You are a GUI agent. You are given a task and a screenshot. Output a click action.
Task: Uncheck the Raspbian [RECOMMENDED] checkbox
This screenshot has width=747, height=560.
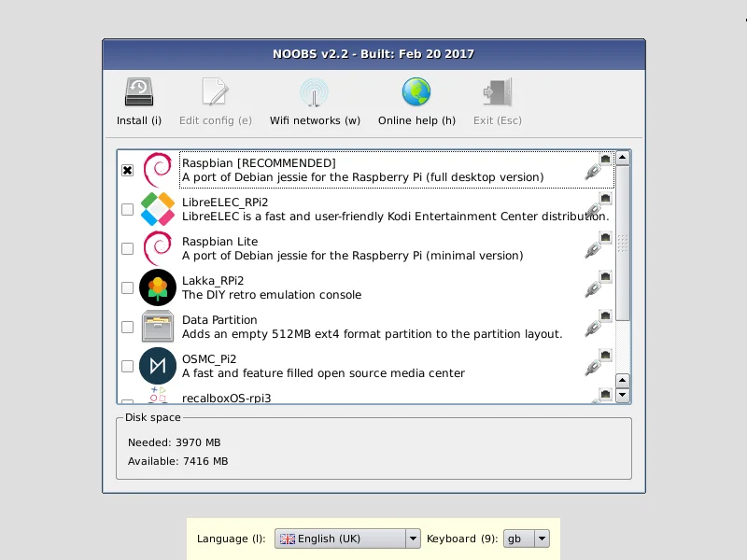pos(127,171)
